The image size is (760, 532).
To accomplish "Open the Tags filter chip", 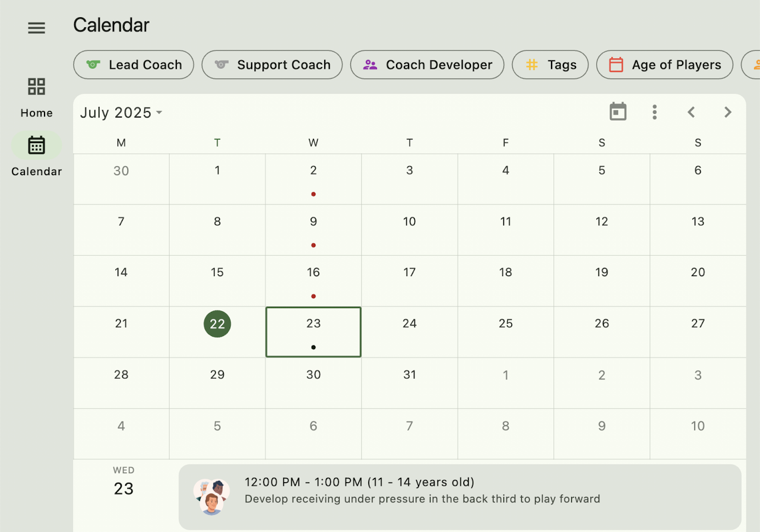I will pos(550,65).
